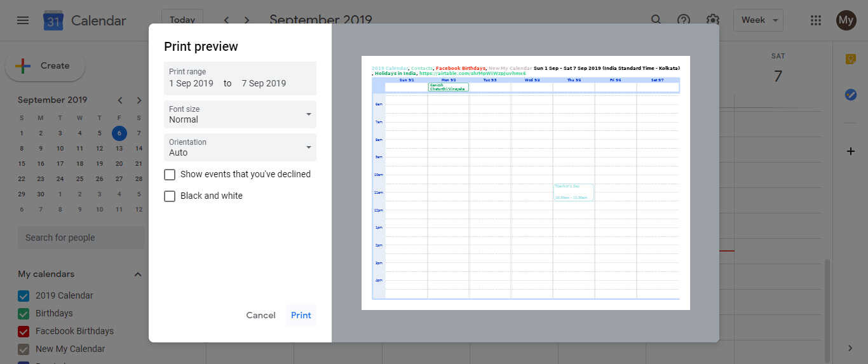Open Google Keep side panel icon
The width and height of the screenshot is (868, 364).
pyautogui.click(x=851, y=59)
